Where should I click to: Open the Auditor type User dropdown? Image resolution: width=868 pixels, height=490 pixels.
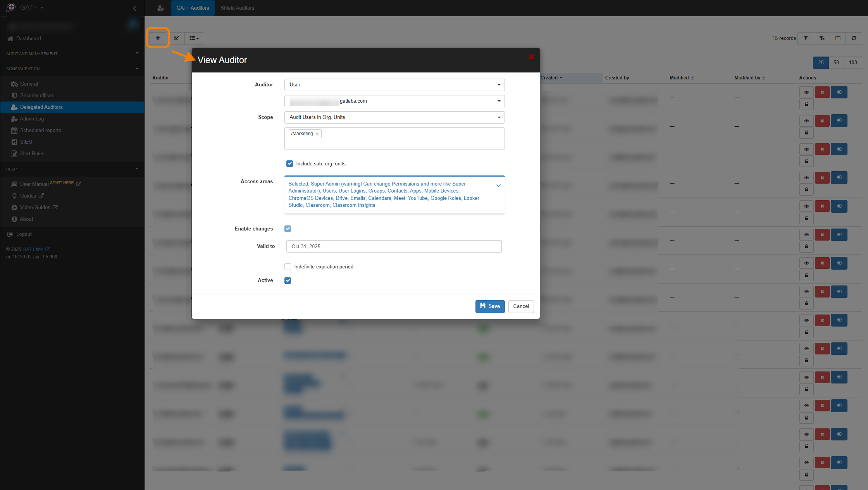coord(394,84)
